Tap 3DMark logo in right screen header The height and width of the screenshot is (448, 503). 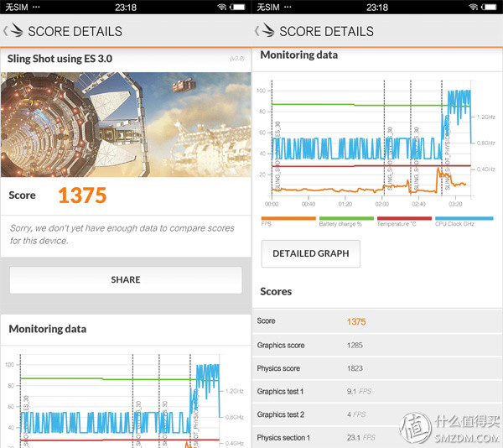[x=268, y=30]
